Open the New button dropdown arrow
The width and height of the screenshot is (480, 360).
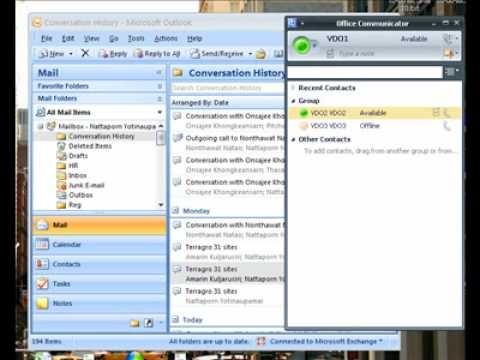(x=71, y=53)
